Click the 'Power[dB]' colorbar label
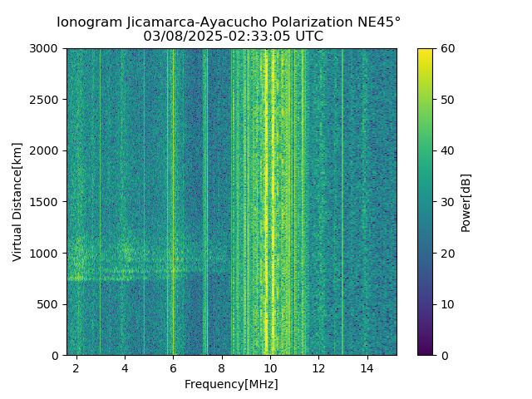Screen dimensions: 532x399 pos(465,203)
